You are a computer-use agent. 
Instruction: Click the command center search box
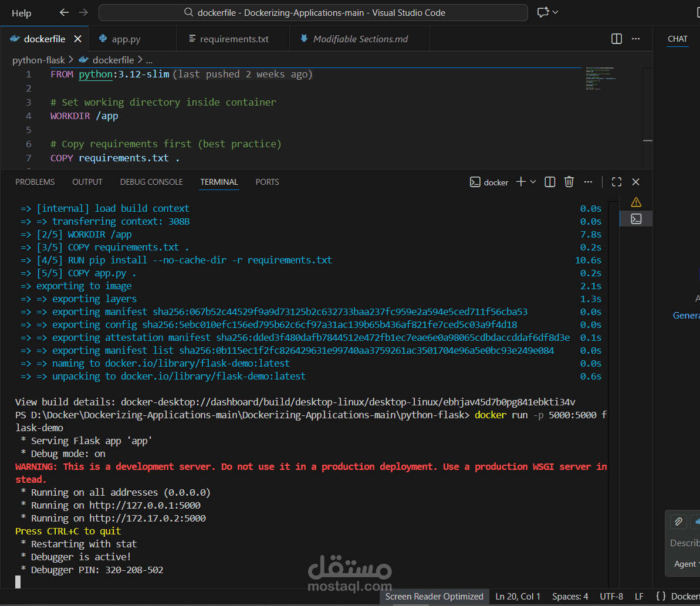tap(313, 12)
